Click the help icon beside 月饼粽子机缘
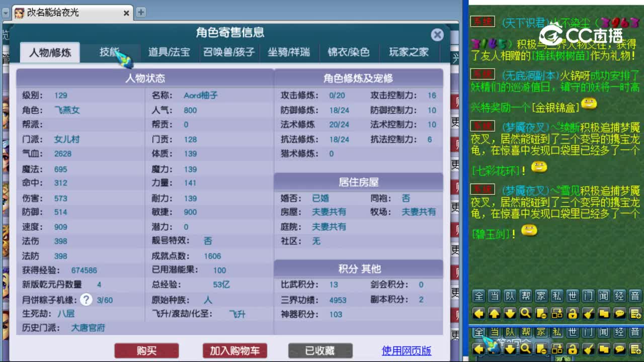 tap(87, 300)
